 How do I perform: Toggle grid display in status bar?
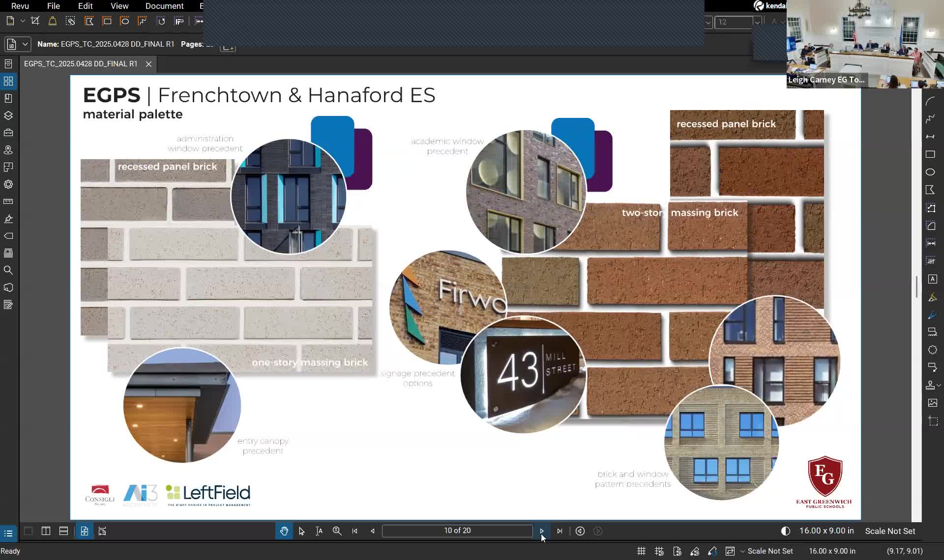pyautogui.click(x=641, y=551)
